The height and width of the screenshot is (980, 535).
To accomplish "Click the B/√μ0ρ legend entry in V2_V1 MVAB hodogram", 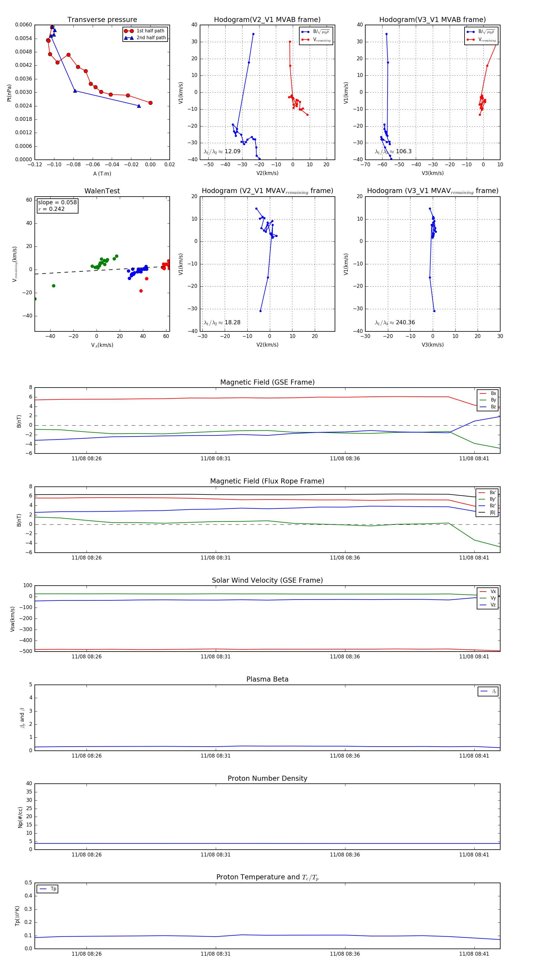I will (x=316, y=32).
